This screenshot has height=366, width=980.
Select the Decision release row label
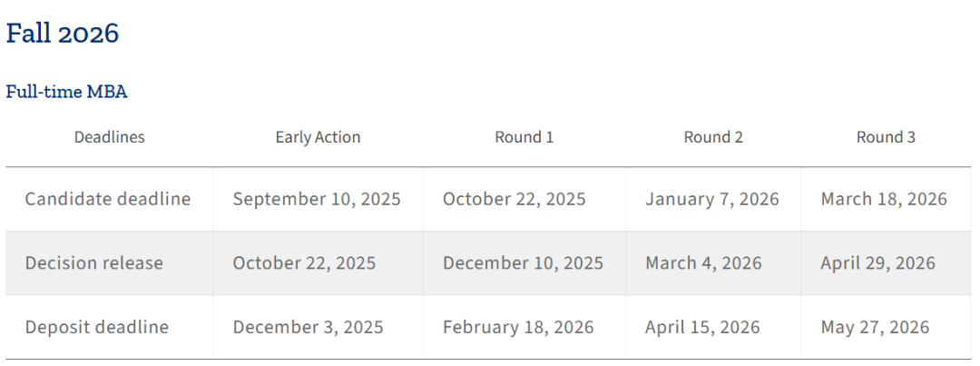coord(94,263)
